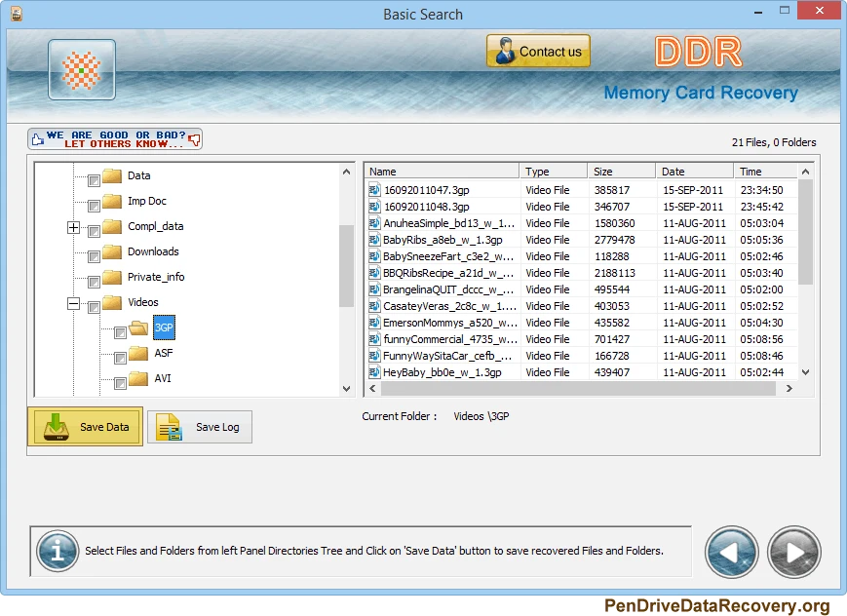Expand the Compl_data folder
This screenshot has width=847, height=616.
coord(73,226)
